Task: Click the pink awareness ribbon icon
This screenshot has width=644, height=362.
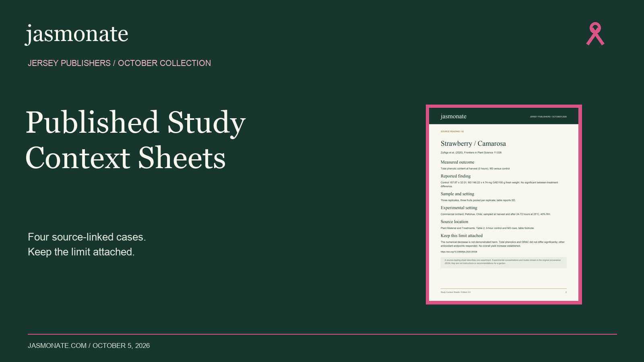Action: 595,34
